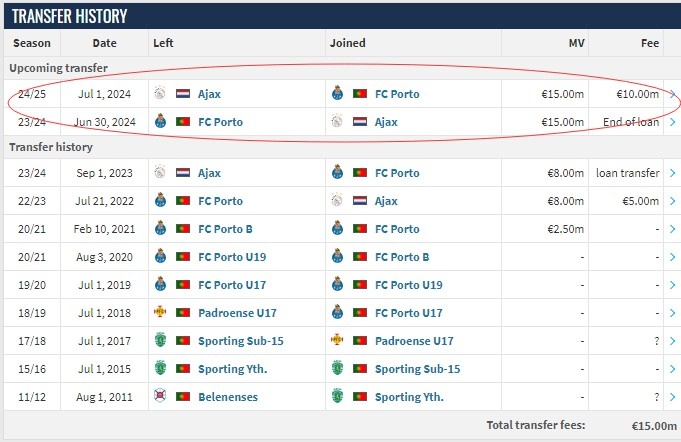
Task: Click the Fee column header
Action: pyautogui.click(x=650, y=43)
